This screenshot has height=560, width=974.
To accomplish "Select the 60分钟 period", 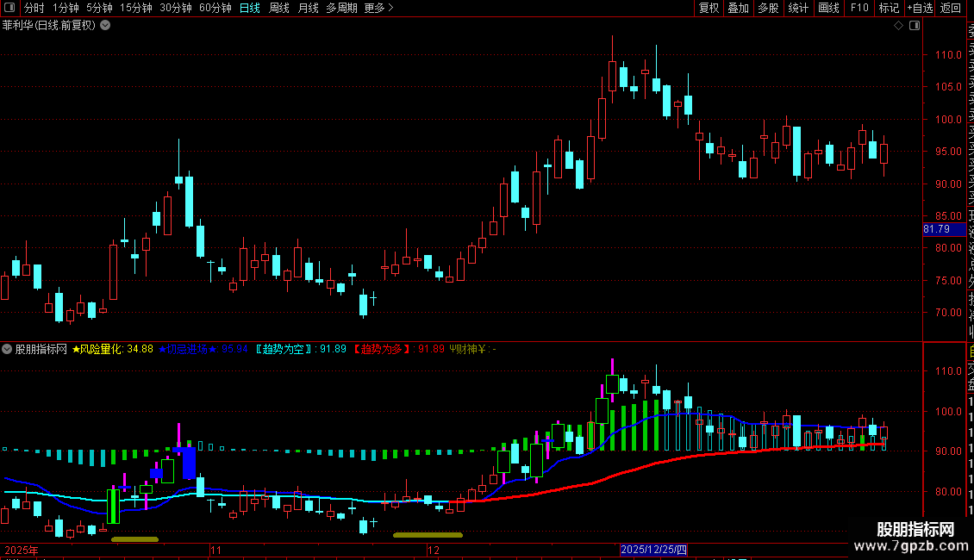I will pos(215,8).
